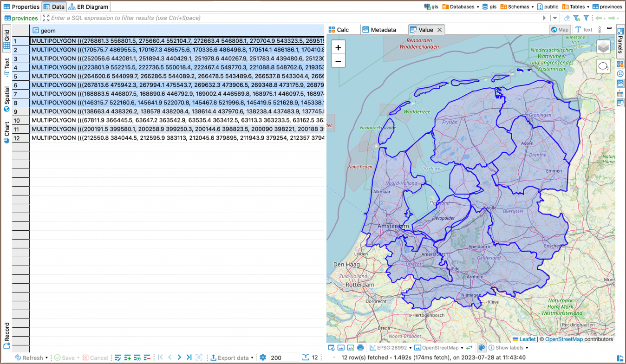Open fetch size settings gear icon
626x364 pixels.
coord(263,357)
